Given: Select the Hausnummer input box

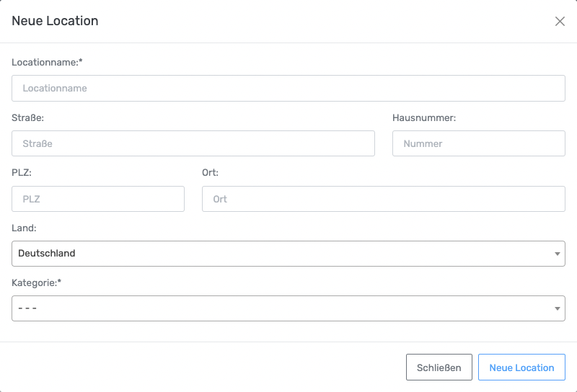Looking at the screenshot, I should [479, 143].
